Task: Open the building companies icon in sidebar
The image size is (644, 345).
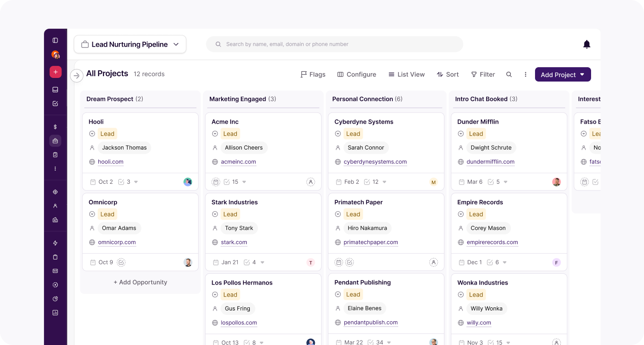Action: click(x=55, y=220)
